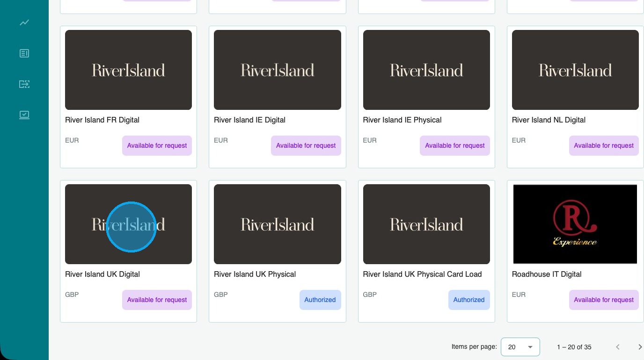Click EUR currency on River Island IE Physical
The width and height of the screenshot is (644, 360).
tap(370, 140)
